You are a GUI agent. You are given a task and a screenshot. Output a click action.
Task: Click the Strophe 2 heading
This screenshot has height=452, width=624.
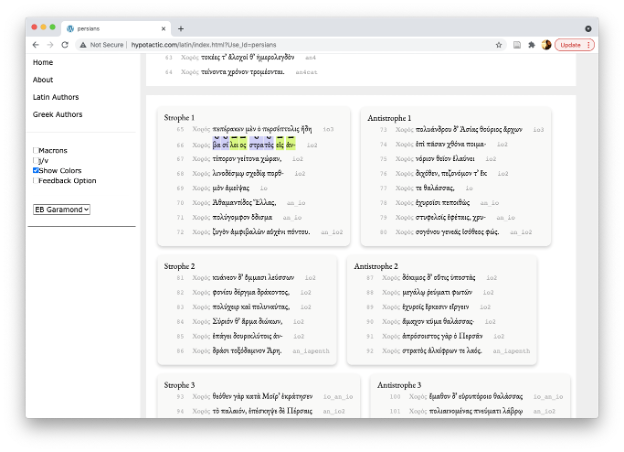[x=179, y=266]
